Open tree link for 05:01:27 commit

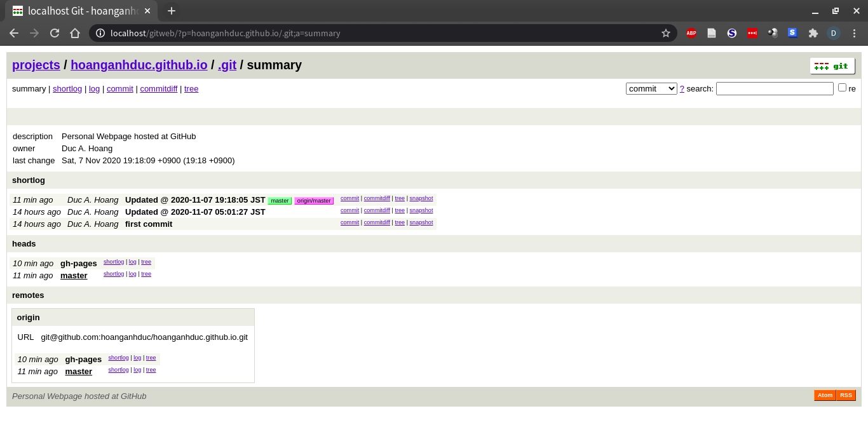(x=400, y=210)
